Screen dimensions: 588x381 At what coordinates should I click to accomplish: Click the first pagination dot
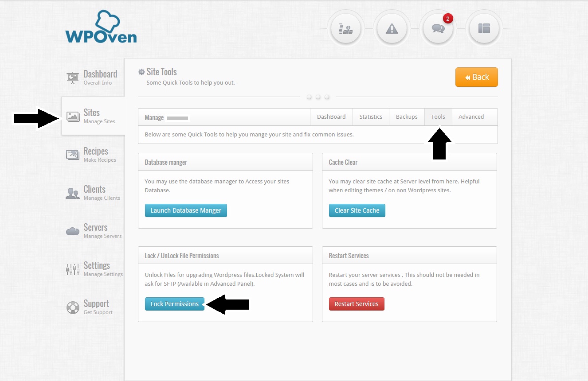pyautogui.click(x=309, y=97)
